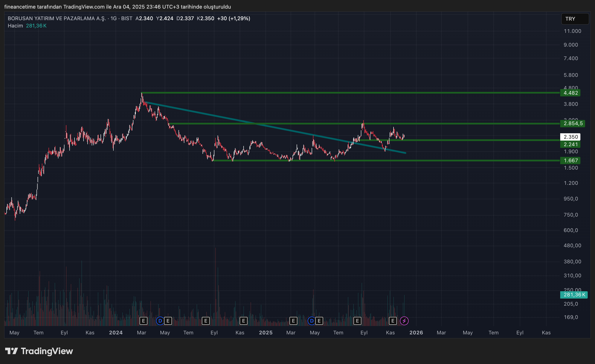This screenshot has width=595, height=364.
Task: Open the earnings marker near March 2024
Action: point(143,321)
